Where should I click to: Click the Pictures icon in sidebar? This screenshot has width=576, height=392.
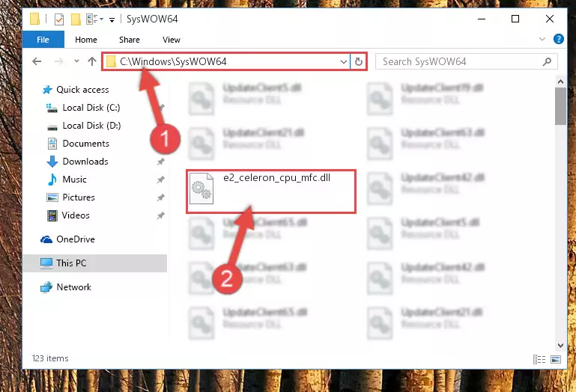[52, 197]
